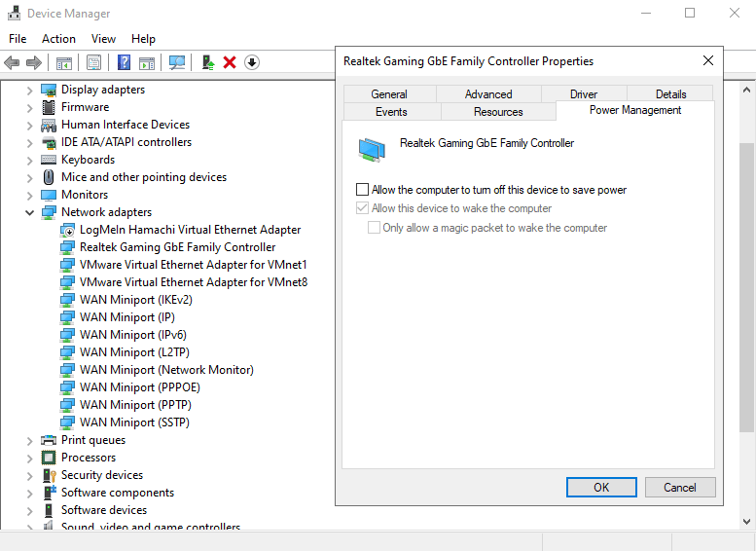Click the scrollbar down arrow
Screen dimensions: 756x551
746,521
